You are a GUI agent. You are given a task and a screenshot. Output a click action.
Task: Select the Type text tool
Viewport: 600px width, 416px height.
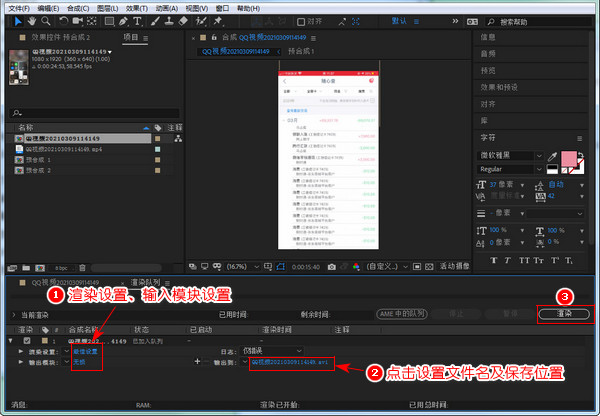137,21
